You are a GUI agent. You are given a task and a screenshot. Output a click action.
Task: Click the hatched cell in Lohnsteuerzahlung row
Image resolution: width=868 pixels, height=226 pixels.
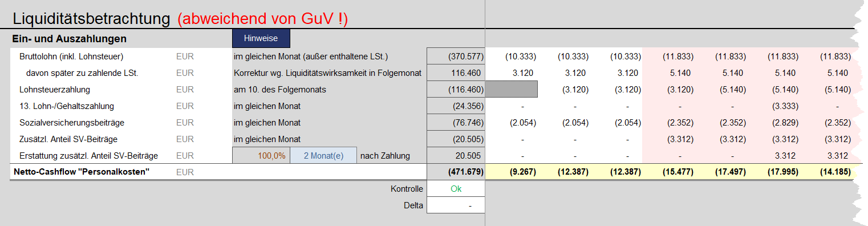(x=512, y=90)
